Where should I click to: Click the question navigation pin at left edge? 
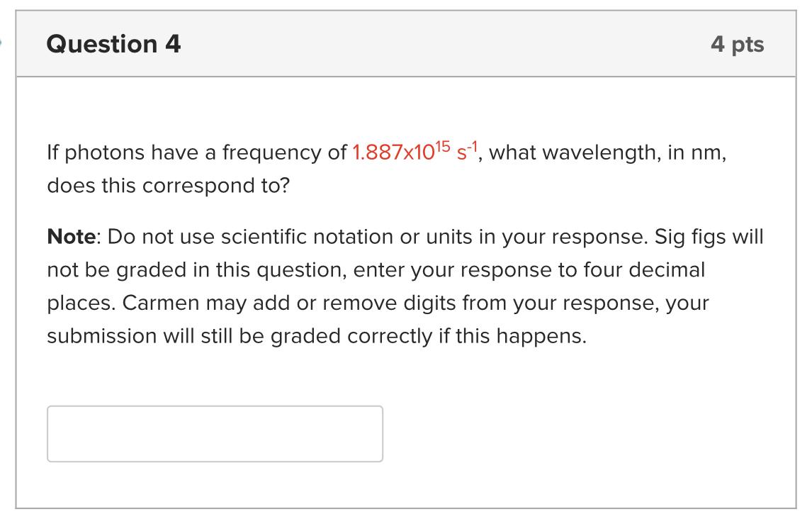pos(3,44)
